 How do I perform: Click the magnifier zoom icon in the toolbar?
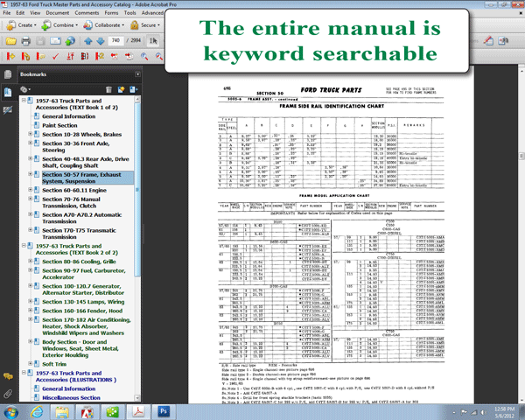point(144,56)
